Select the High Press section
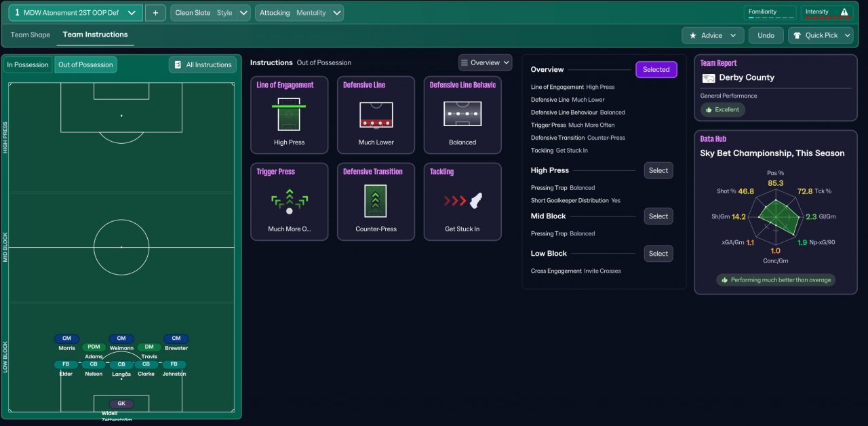This screenshot has height=426, width=868. tap(658, 170)
